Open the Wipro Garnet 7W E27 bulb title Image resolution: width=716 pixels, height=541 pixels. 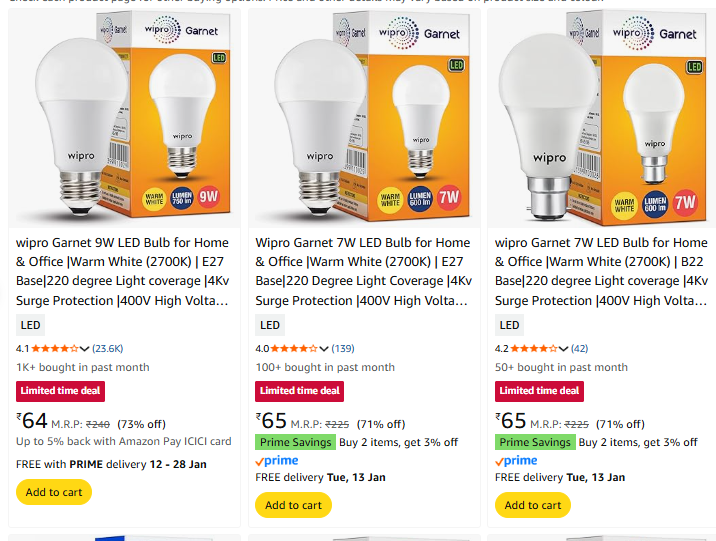(362, 271)
